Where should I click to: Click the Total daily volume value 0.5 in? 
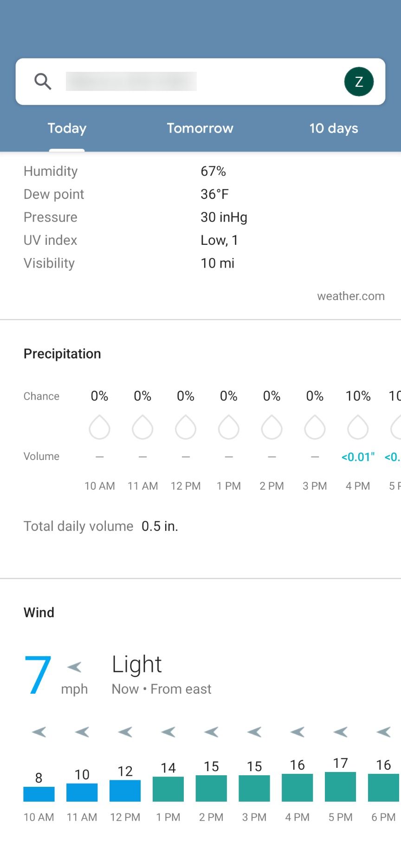160,526
